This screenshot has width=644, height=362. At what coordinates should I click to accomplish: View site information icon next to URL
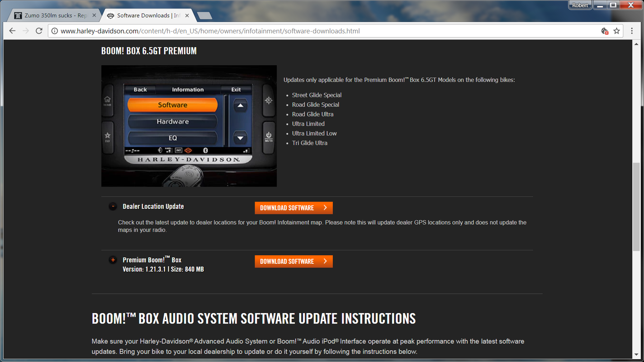pyautogui.click(x=54, y=31)
